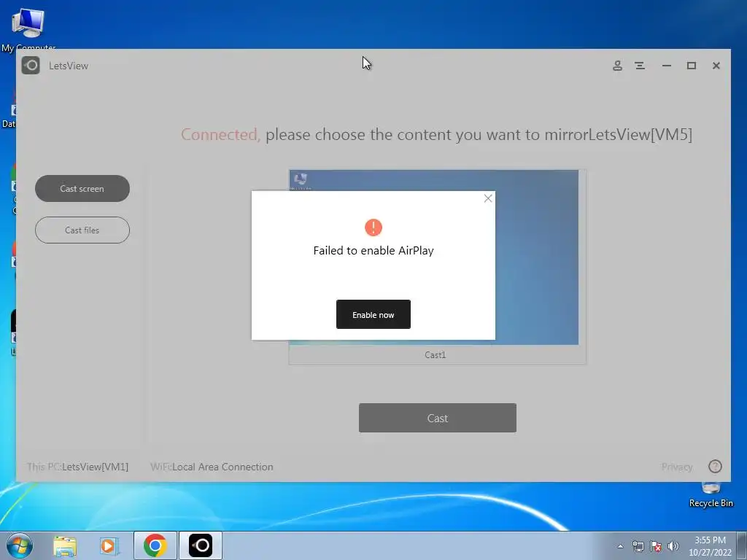Click the Enable now button
Image resolution: width=747 pixels, height=560 pixels.
click(373, 314)
